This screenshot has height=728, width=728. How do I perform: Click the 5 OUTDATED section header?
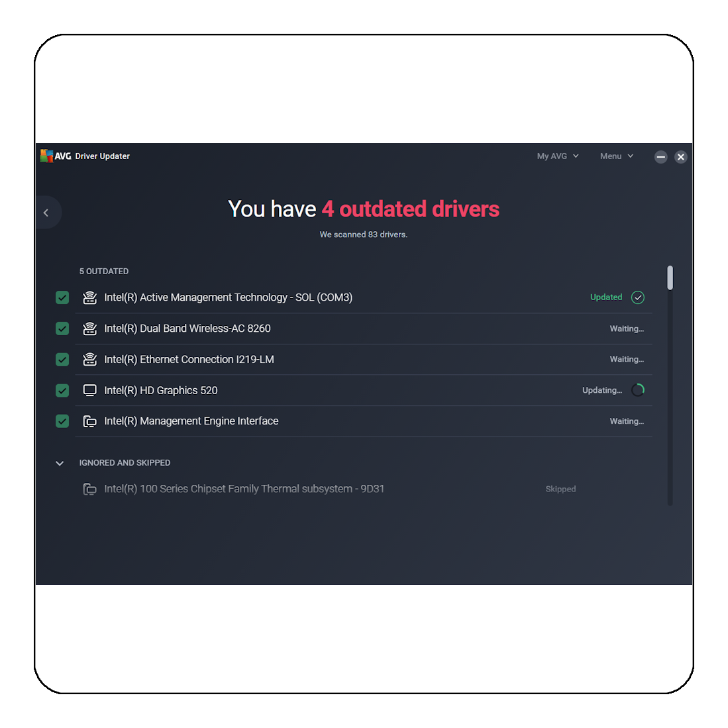pyautogui.click(x=104, y=271)
